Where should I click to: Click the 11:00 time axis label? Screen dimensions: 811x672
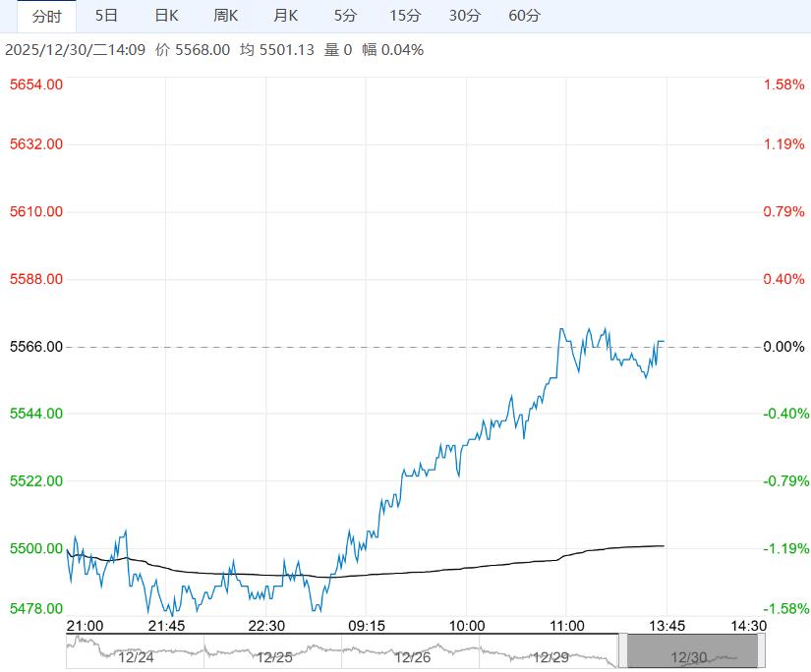tap(567, 626)
